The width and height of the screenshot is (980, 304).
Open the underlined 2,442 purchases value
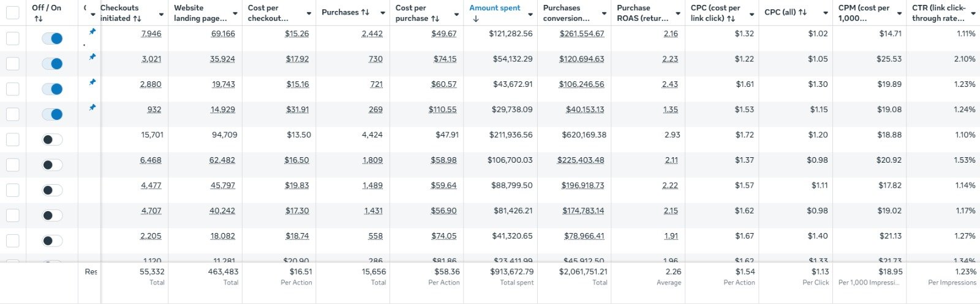pos(372,34)
